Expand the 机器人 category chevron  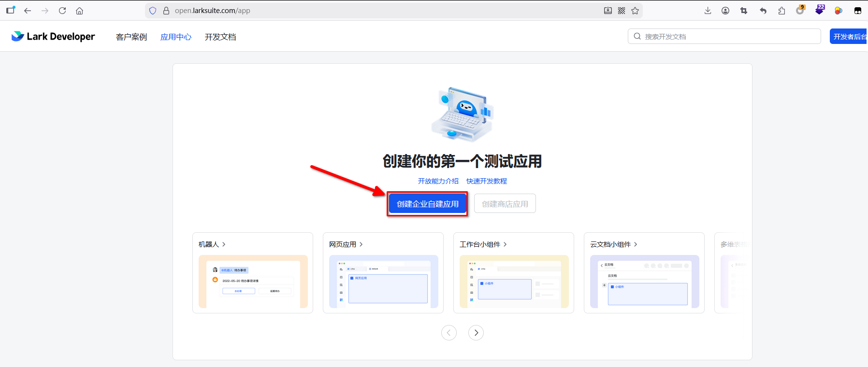coord(224,244)
